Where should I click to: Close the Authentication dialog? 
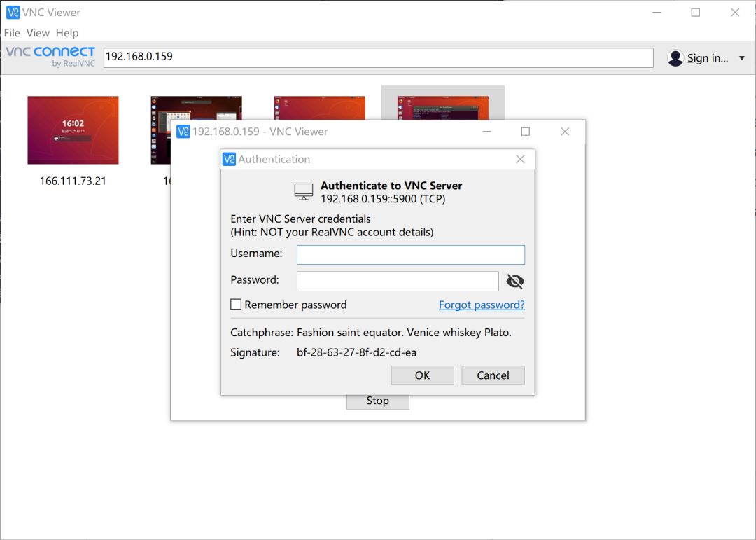coord(520,159)
